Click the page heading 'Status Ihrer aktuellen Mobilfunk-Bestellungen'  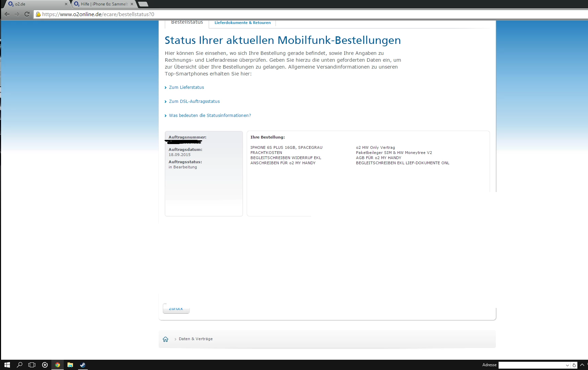click(x=283, y=40)
